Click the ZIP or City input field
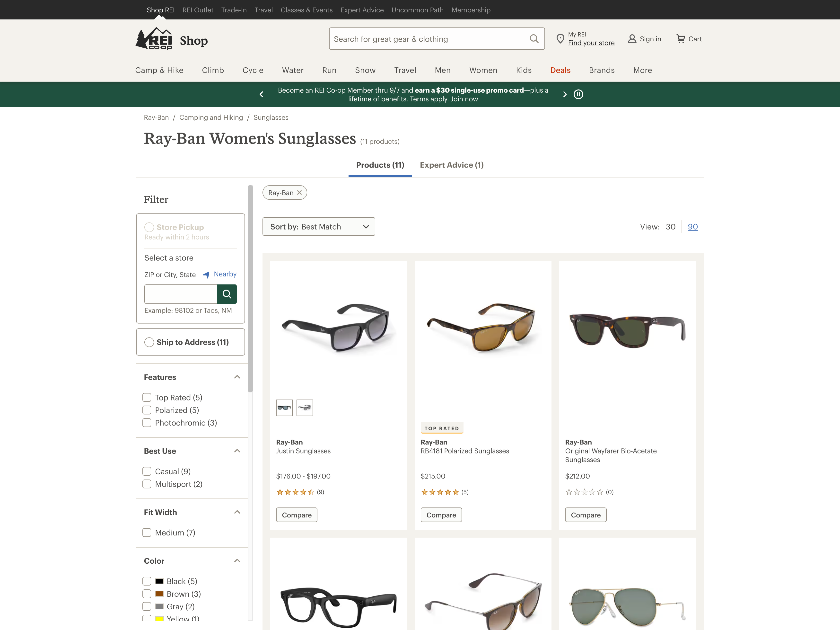The height and width of the screenshot is (630, 840). pyautogui.click(x=181, y=294)
